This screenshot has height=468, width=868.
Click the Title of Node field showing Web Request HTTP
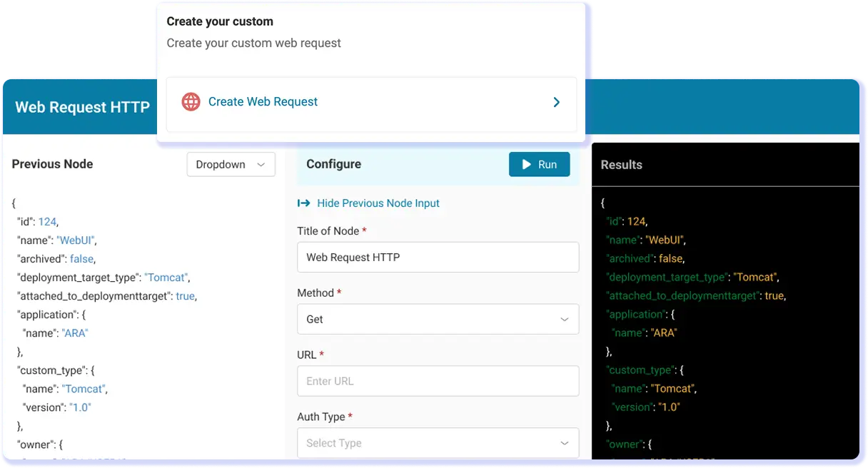438,257
